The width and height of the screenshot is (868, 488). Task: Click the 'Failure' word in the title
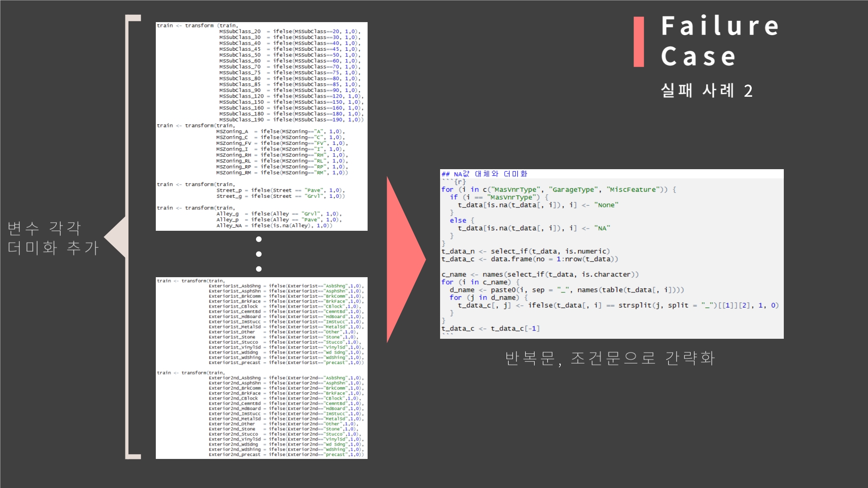click(x=720, y=26)
